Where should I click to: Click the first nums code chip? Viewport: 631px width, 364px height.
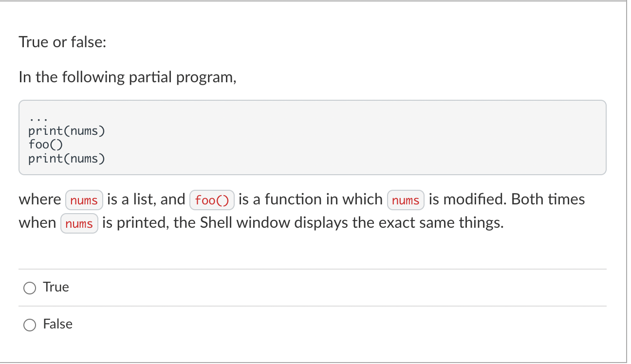tap(84, 200)
